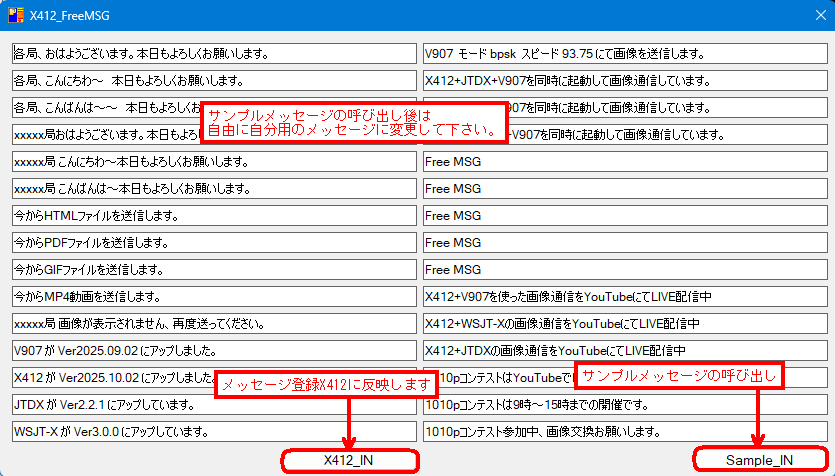Select the 各局、こんにちわ〜 message field

coord(214,80)
